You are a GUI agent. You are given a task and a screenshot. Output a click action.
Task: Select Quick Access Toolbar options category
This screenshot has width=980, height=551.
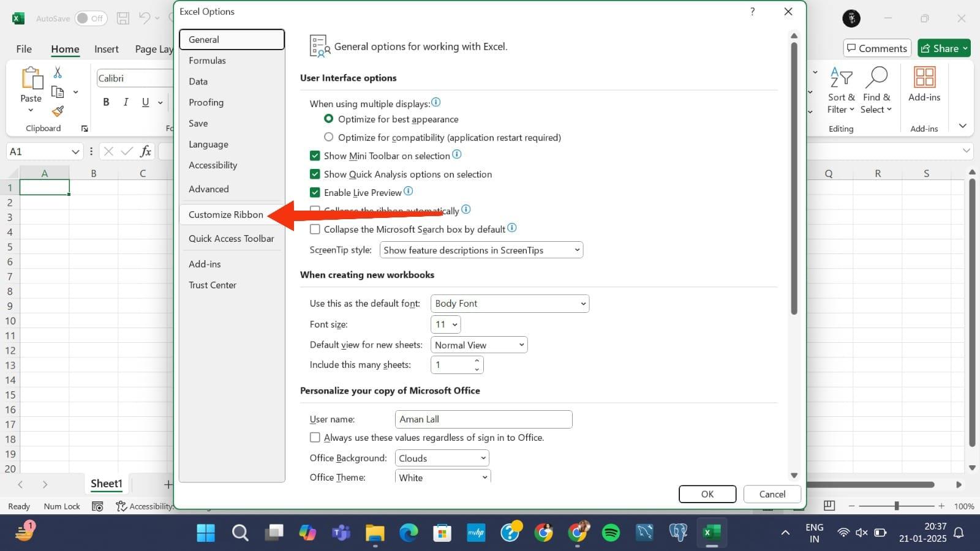(232, 238)
